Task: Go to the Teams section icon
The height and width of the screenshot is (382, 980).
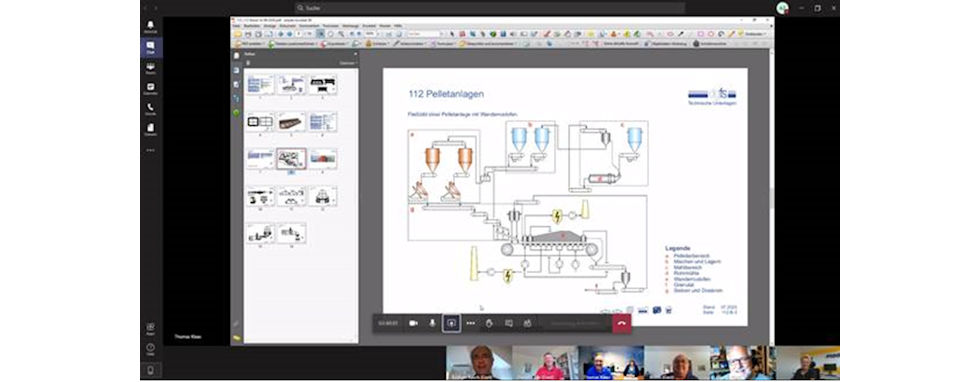Action: 151,68
